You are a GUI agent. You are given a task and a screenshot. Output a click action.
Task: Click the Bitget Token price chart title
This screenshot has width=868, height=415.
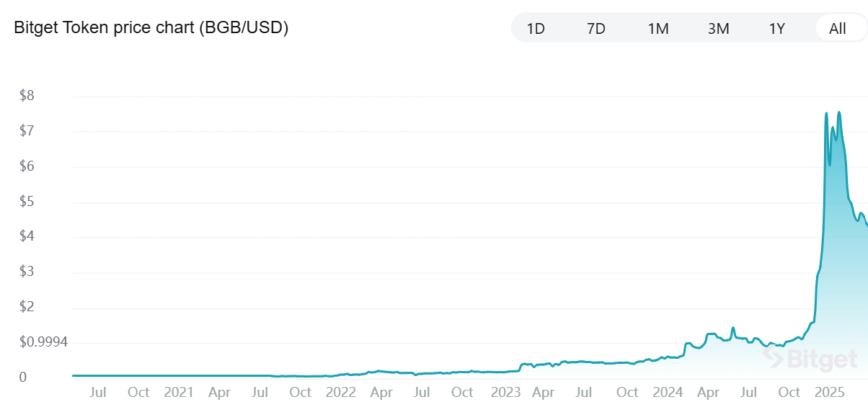tap(151, 28)
